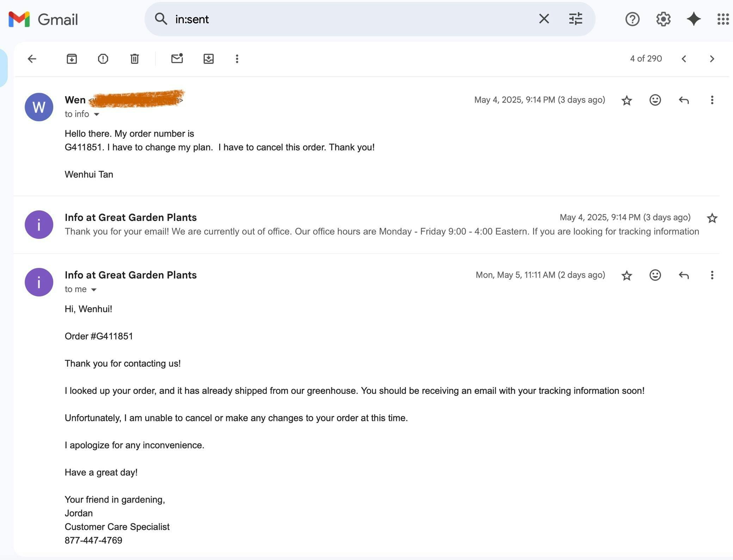Star Wen's order cancellation message
Viewport: 733px width, 560px height.
point(626,100)
